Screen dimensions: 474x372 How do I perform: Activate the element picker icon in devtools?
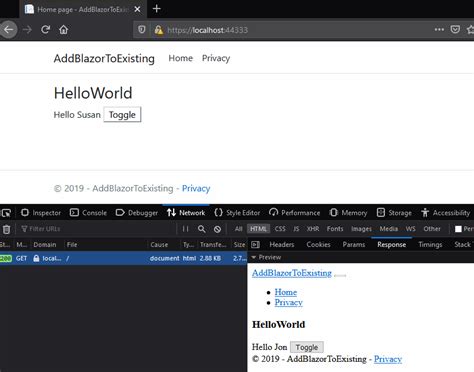[6, 213]
